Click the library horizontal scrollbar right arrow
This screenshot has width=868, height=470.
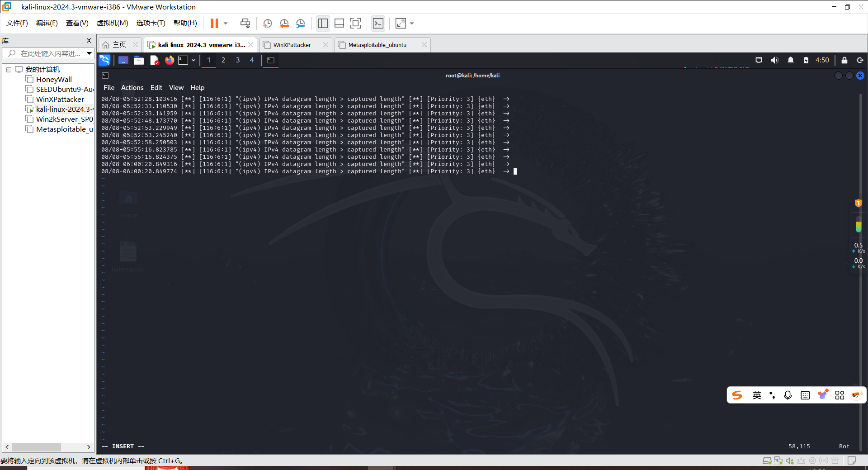(89, 447)
